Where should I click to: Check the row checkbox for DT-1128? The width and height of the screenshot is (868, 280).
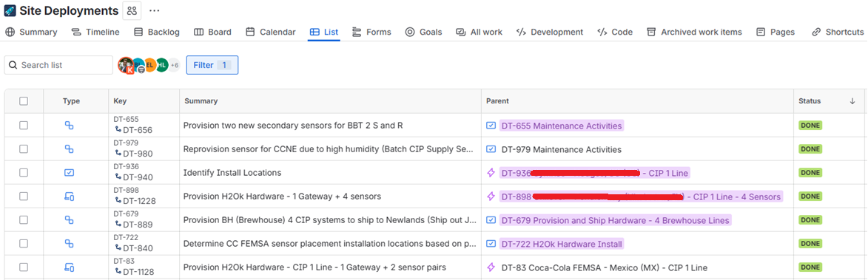click(x=23, y=267)
